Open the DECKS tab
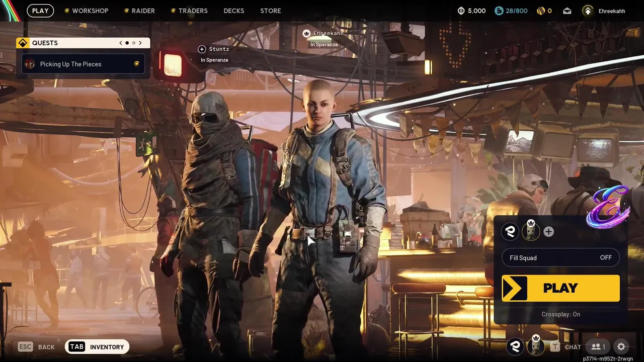 click(234, 11)
